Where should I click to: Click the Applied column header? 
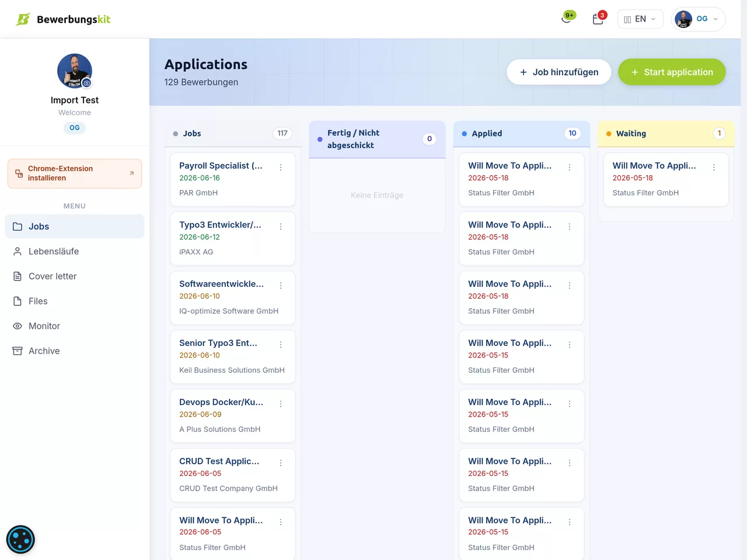522,134
